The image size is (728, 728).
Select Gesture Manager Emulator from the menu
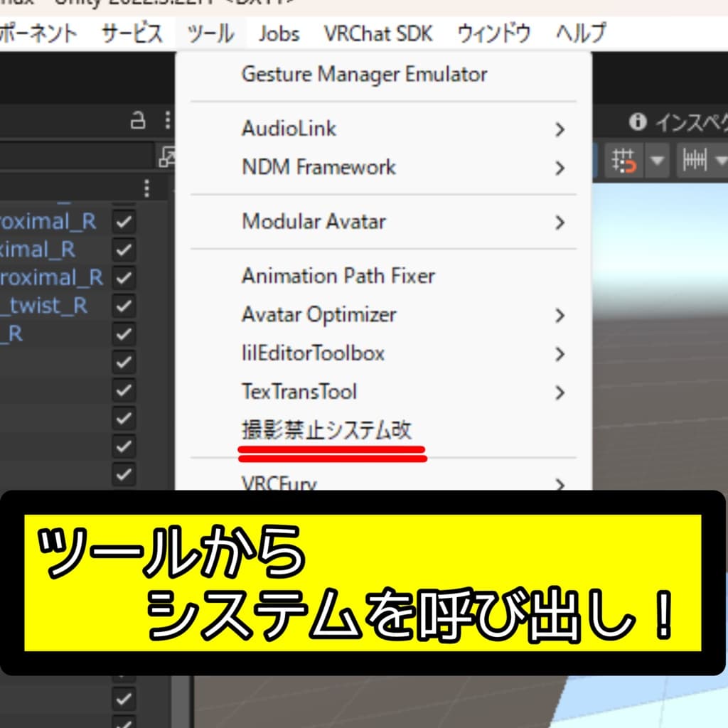365,74
